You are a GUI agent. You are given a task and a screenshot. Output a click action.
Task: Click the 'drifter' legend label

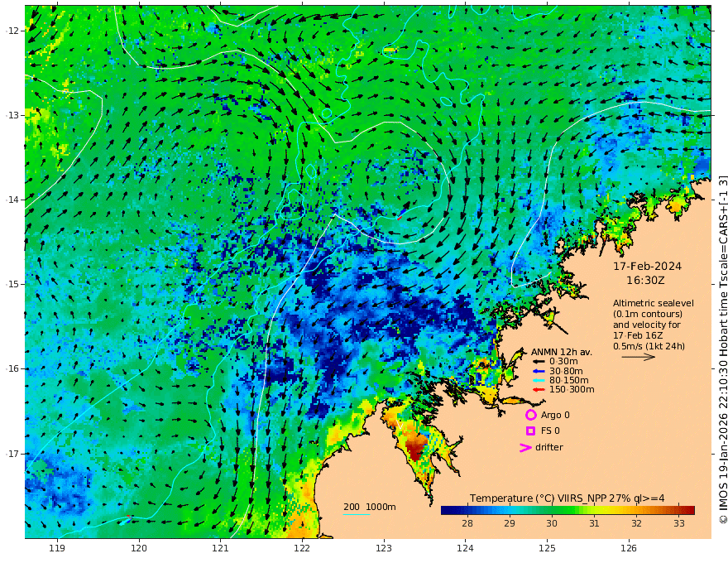click(x=549, y=447)
